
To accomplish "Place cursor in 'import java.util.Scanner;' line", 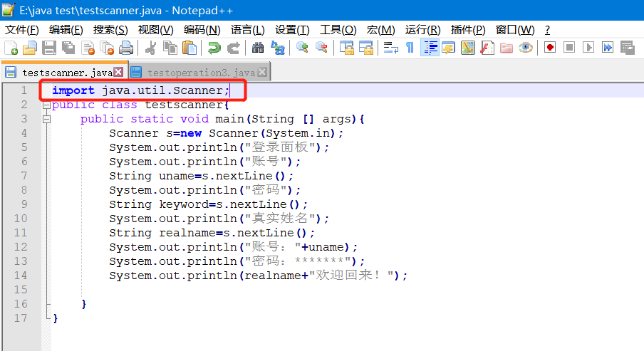I will tap(140, 90).
